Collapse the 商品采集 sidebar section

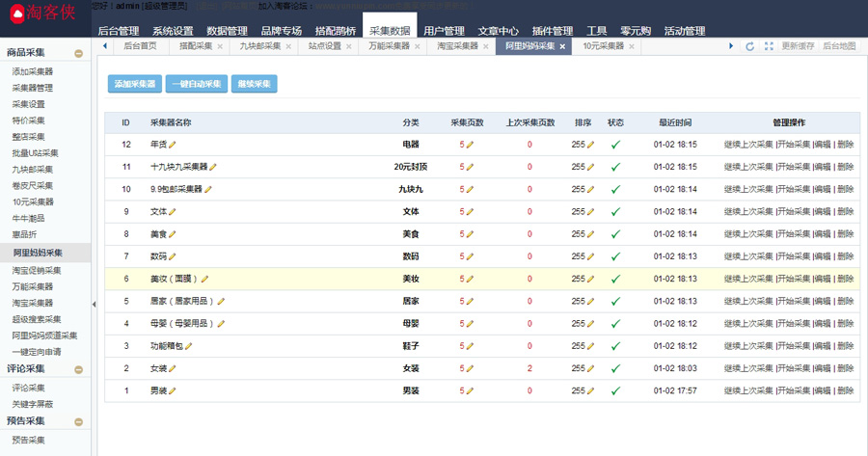tap(79, 53)
